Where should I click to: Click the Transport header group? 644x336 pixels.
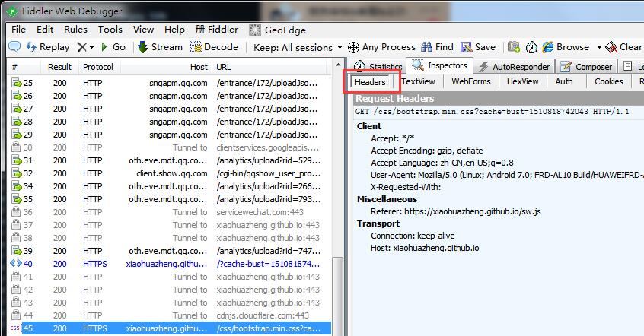point(378,223)
